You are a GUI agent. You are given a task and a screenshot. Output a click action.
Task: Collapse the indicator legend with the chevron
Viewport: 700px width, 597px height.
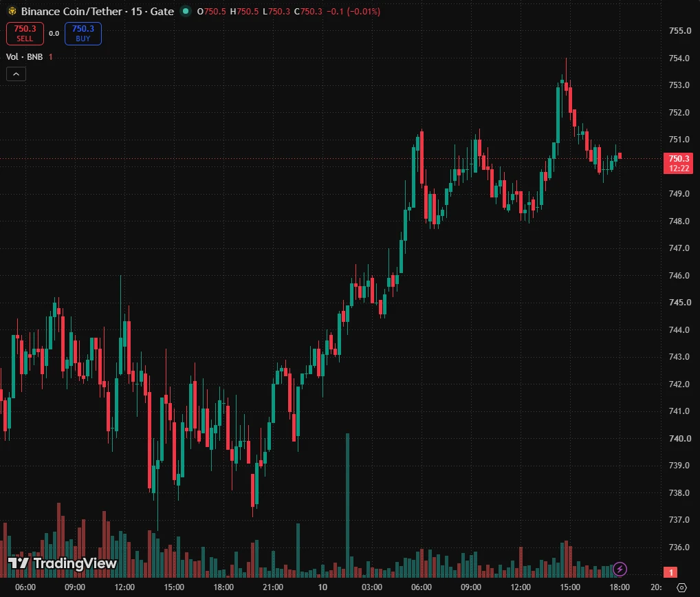coord(16,74)
